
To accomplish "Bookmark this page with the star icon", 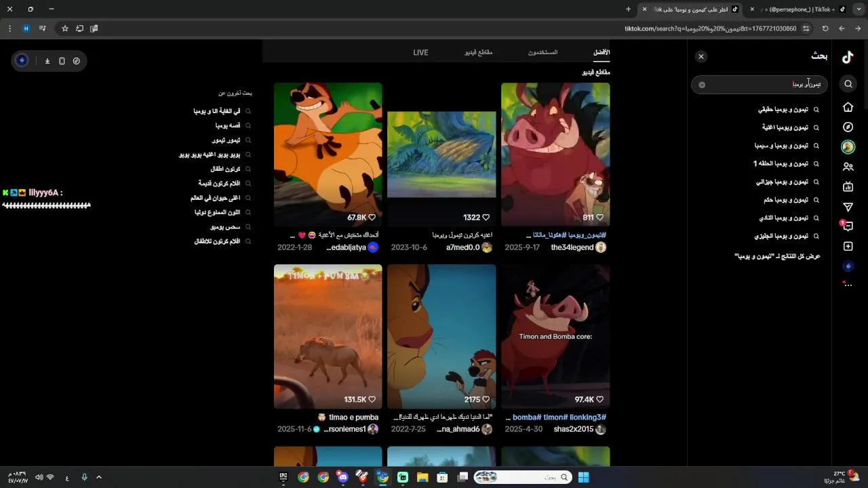I will pos(65,28).
